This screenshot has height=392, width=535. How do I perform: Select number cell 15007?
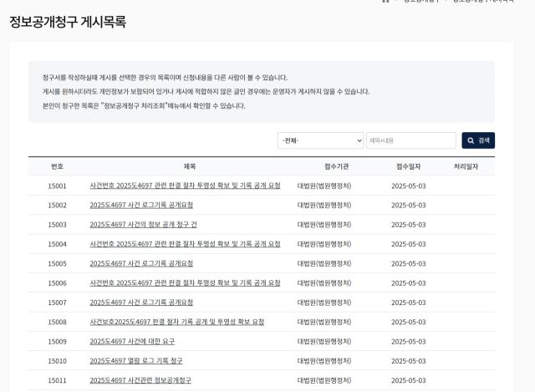57,303
